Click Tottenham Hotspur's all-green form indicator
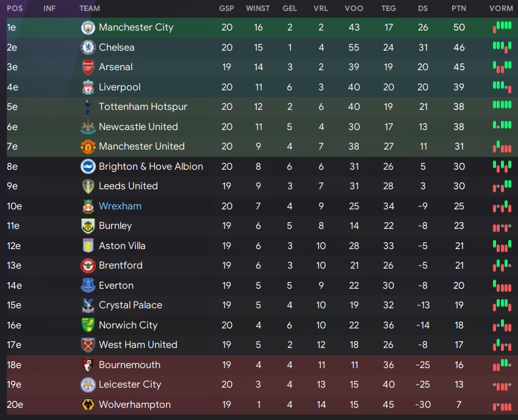Viewport: 518px width, 420px height. pyautogui.click(x=502, y=105)
